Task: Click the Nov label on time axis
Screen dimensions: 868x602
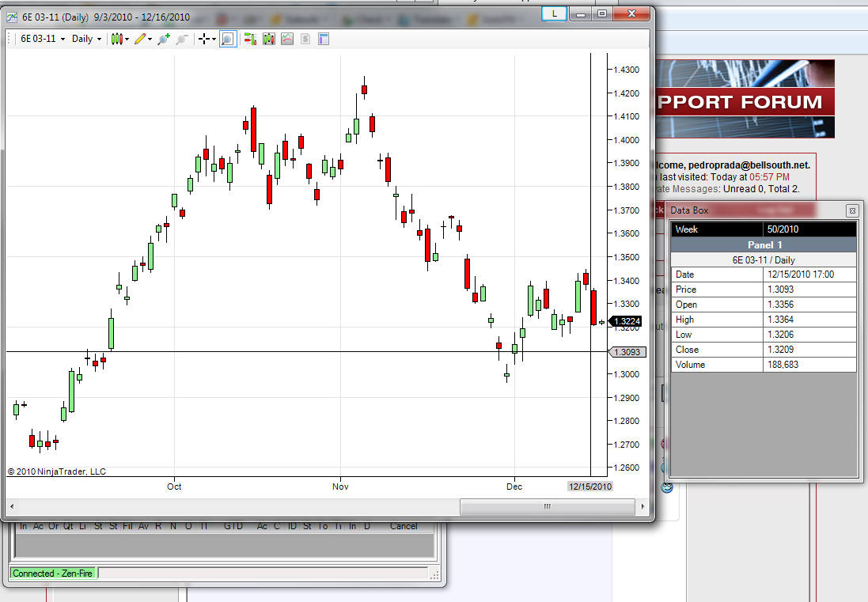Action: [340, 487]
